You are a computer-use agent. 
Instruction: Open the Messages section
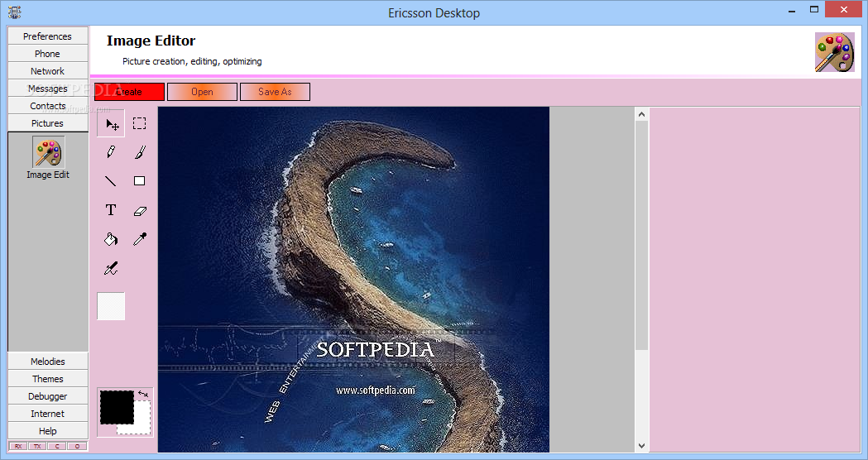point(48,89)
